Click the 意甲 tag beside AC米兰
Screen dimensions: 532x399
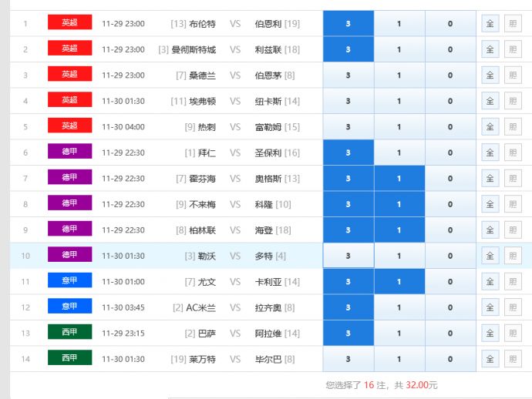click(x=69, y=307)
